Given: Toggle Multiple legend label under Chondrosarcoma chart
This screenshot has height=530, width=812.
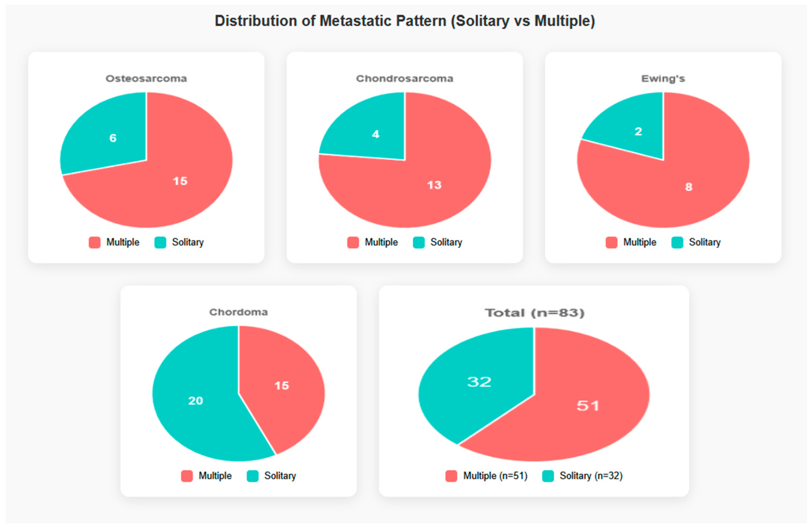Looking at the screenshot, I should (381, 242).
